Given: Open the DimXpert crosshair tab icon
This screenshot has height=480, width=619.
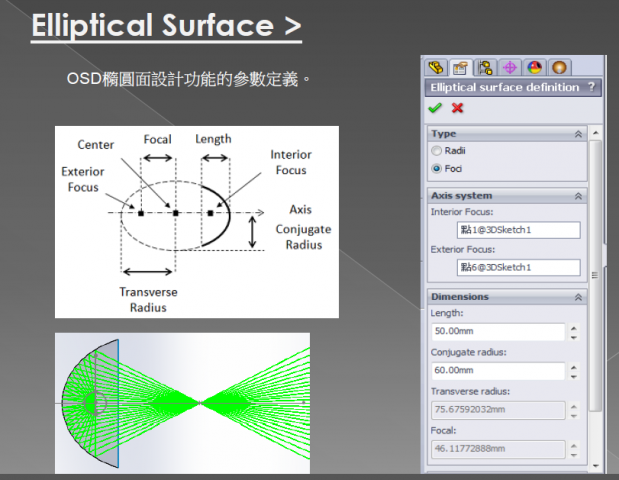Looking at the screenshot, I should coord(510,68).
